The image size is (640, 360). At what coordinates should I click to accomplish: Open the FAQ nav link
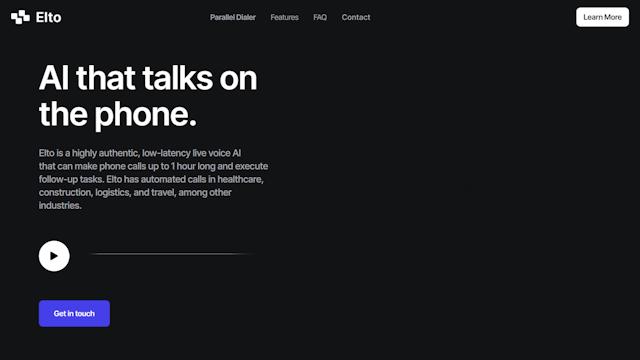tap(320, 17)
